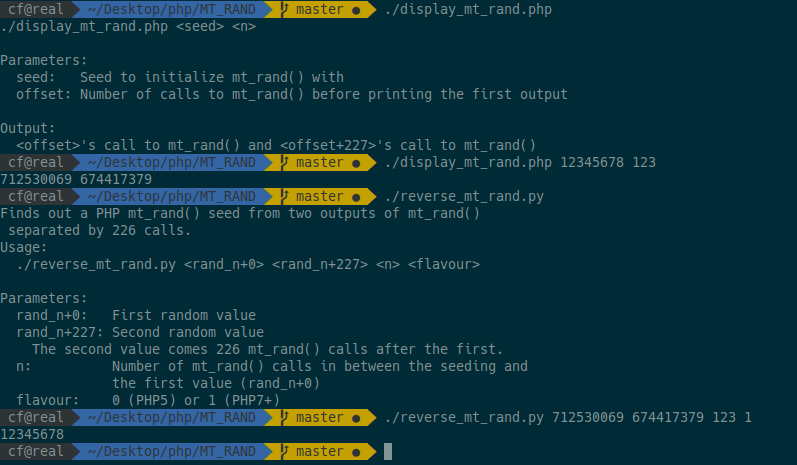Click the 'offset:' parameter label
This screenshot has width=797, height=465.
[x=44, y=94]
